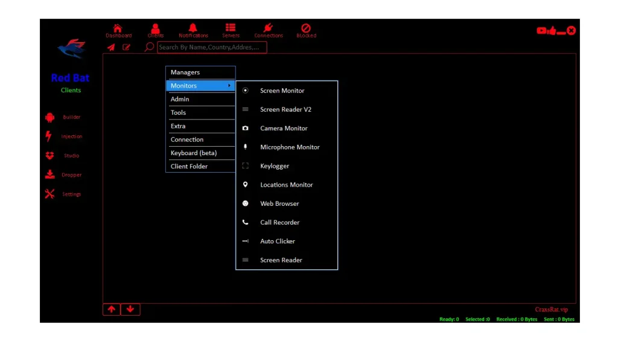Image resolution: width=618 pixels, height=364 pixels.
Task: Expand the Monitors submenu arrow
Action: pos(229,86)
